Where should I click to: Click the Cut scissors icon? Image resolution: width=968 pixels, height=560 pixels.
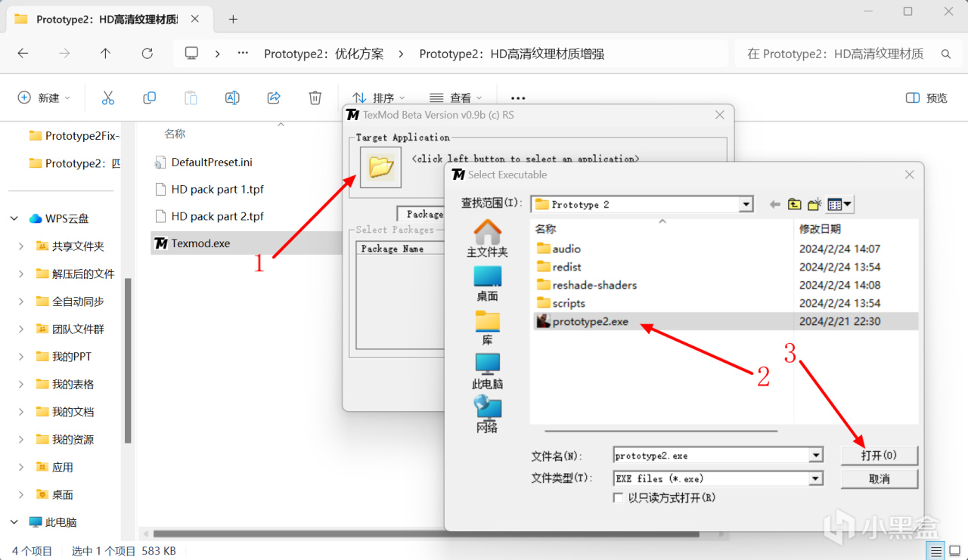(x=107, y=97)
